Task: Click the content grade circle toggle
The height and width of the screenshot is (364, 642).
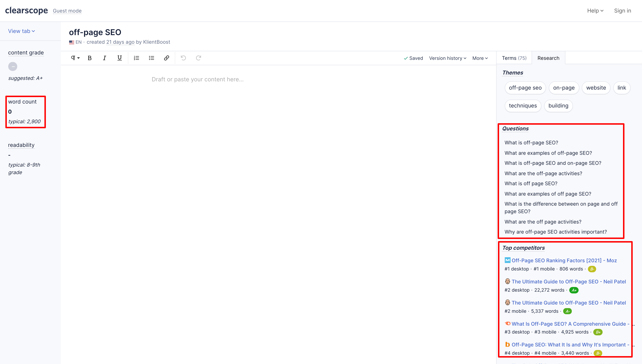Action: [x=13, y=66]
